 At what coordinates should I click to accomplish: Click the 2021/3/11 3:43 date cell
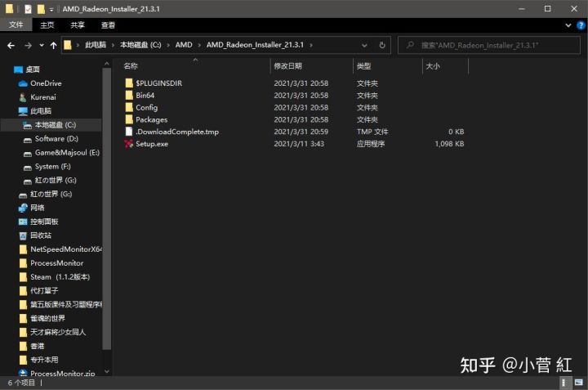pyautogui.click(x=299, y=144)
